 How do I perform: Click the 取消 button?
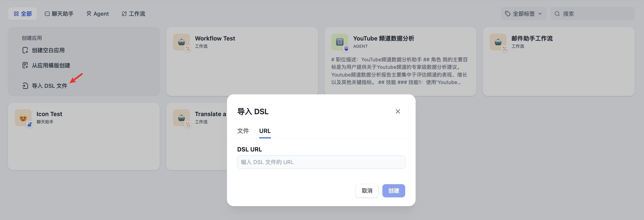[367, 191]
